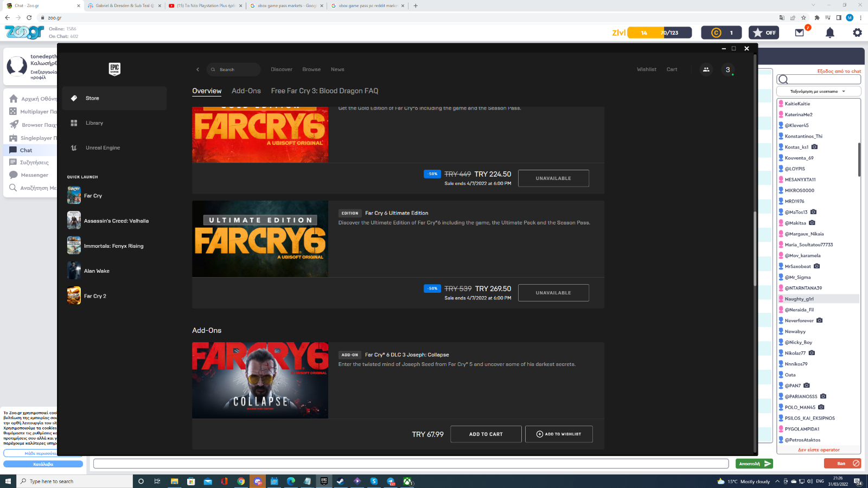The height and width of the screenshot is (488, 868).
Task: Open Chrome extensions puzzle icon
Action: (x=817, y=17)
